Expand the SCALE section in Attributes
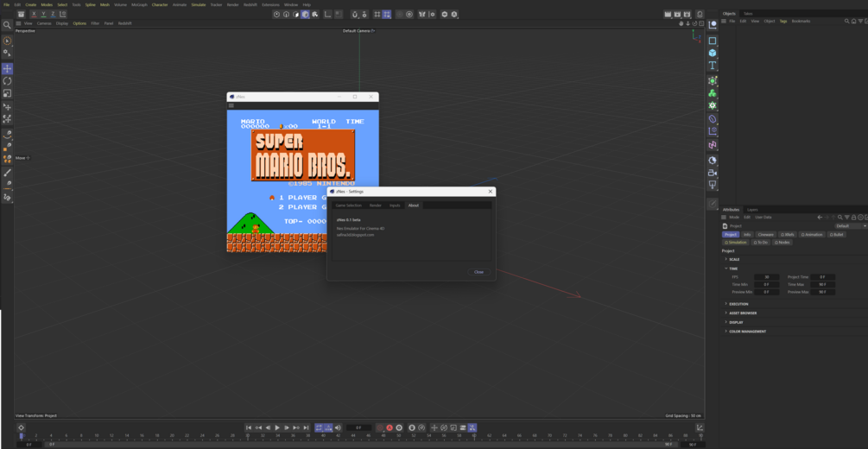Screen dimensions: 868x449 click(734, 259)
